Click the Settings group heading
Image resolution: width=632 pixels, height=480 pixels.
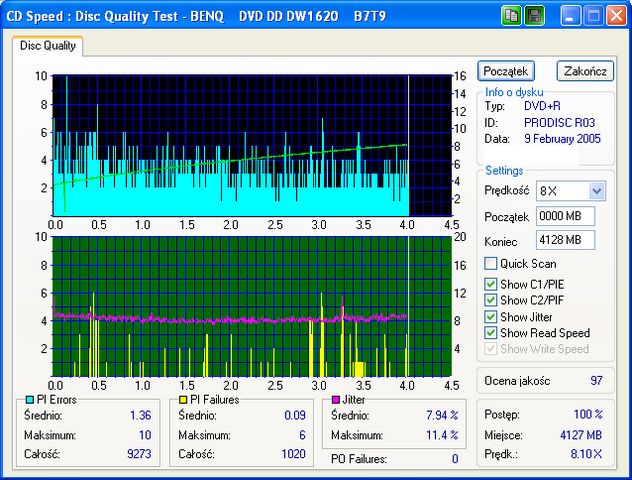coord(504,171)
